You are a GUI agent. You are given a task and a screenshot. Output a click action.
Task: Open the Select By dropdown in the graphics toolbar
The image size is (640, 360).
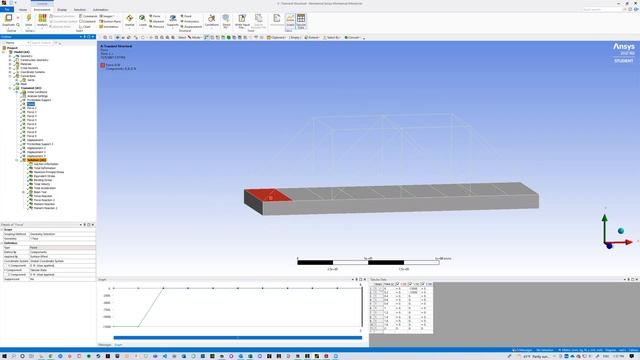pos(332,38)
